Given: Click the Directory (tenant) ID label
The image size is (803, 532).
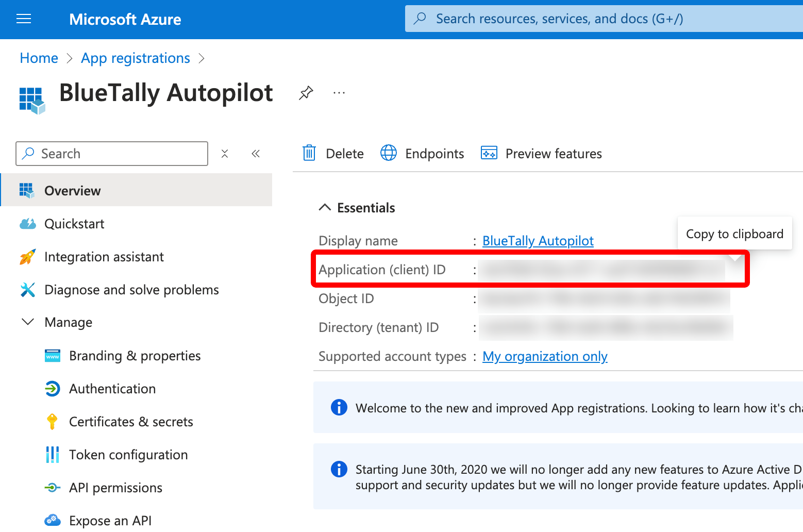Looking at the screenshot, I should (379, 327).
